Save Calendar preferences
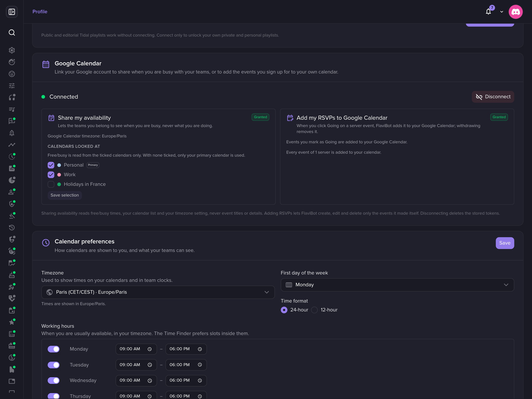Screen dimensions: 532x399 505,243
